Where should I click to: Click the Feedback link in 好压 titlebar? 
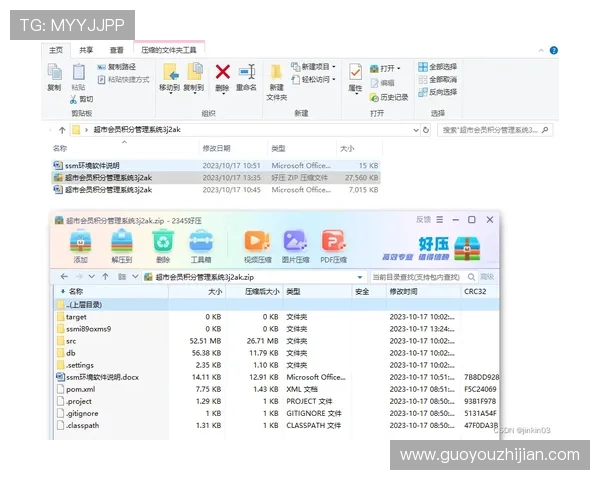[x=423, y=220]
